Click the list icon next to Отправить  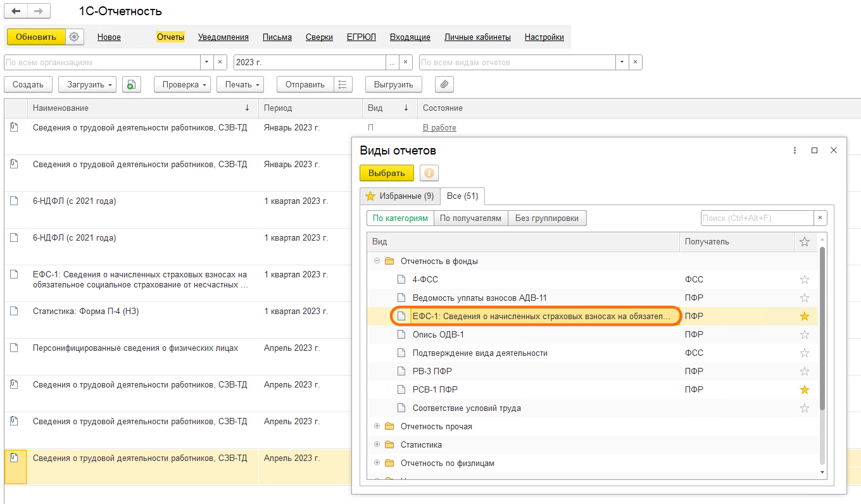pos(342,84)
